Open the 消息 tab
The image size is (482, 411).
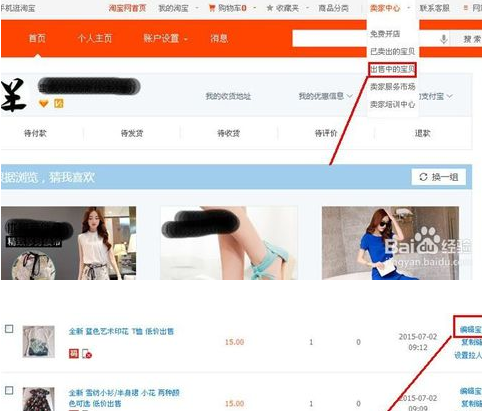[x=219, y=38]
